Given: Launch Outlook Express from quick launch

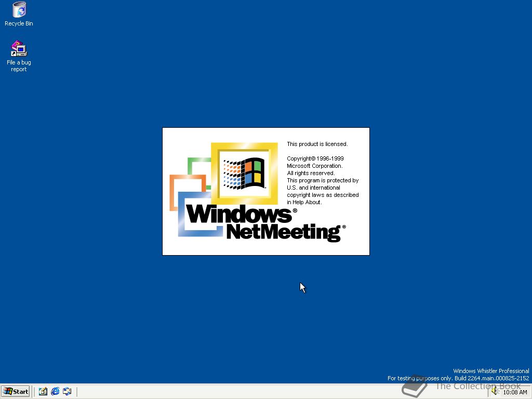Looking at the screenshot, I should [67, 392].
